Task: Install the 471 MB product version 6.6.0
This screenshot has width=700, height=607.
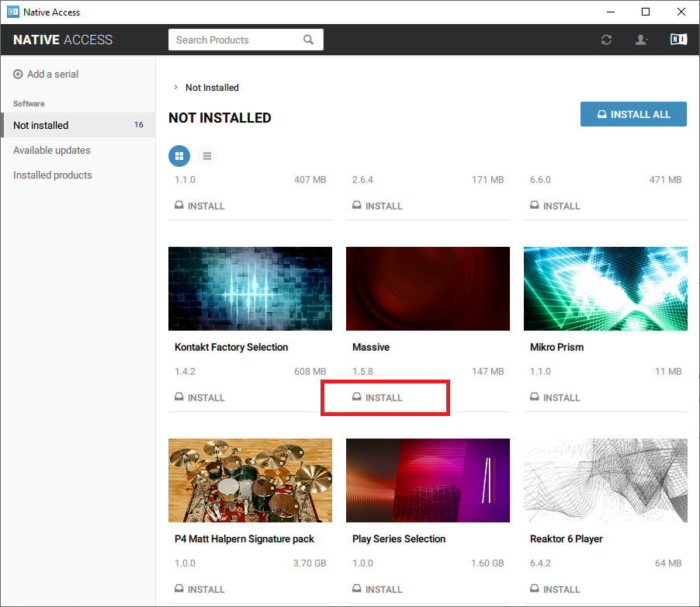Action: [x=555, y=206]
